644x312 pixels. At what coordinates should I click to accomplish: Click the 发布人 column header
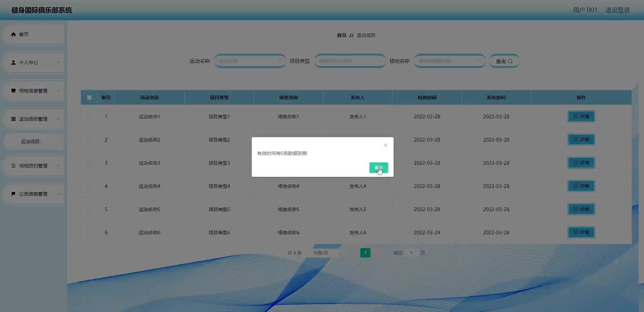point(358,97)
